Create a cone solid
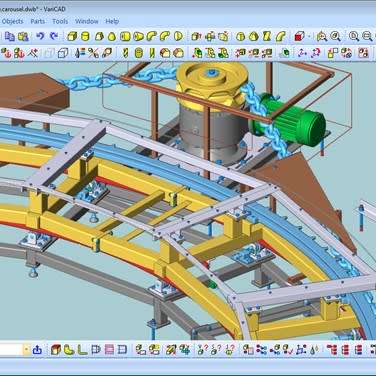This screenshot has width=376, height=376. 112,36
